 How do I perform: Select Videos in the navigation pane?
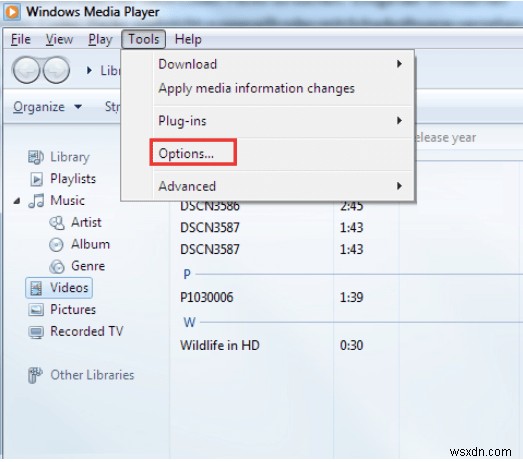(x=59, y=288)
